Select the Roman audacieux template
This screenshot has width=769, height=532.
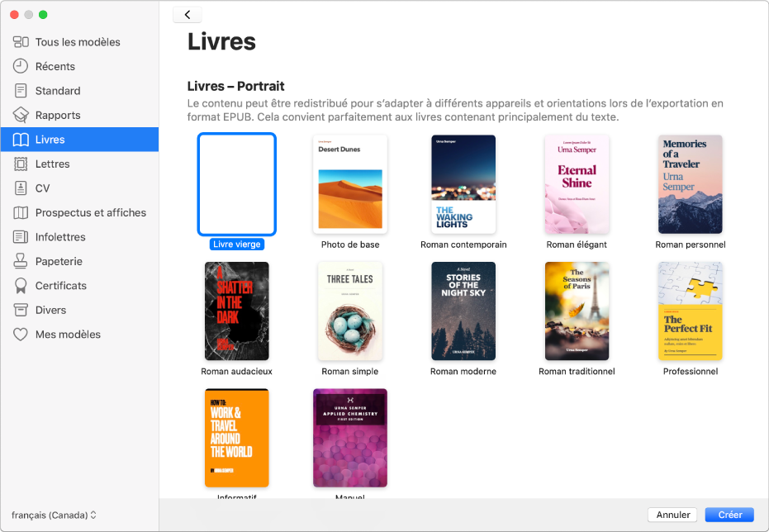[x=237, y=311]
